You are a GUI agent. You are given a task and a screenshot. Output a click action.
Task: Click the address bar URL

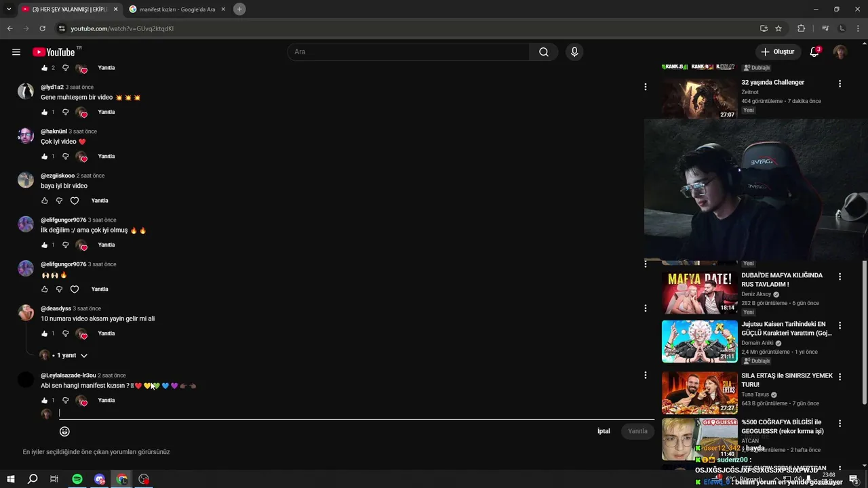click(122, 28)
